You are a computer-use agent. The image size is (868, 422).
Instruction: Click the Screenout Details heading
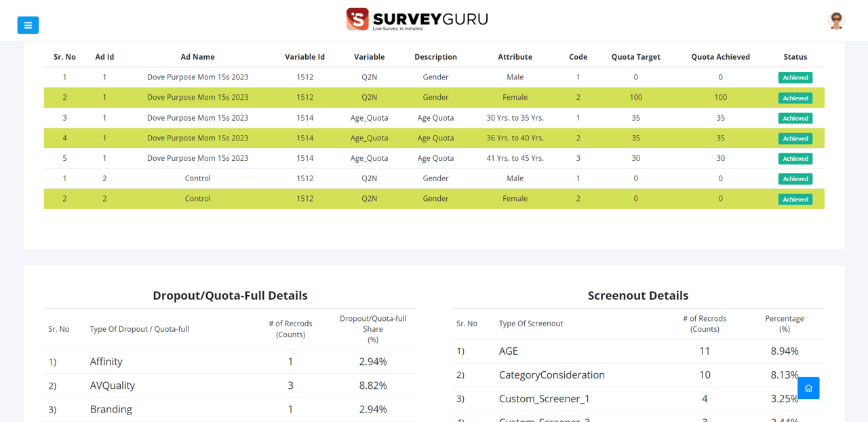coord(637,296)
